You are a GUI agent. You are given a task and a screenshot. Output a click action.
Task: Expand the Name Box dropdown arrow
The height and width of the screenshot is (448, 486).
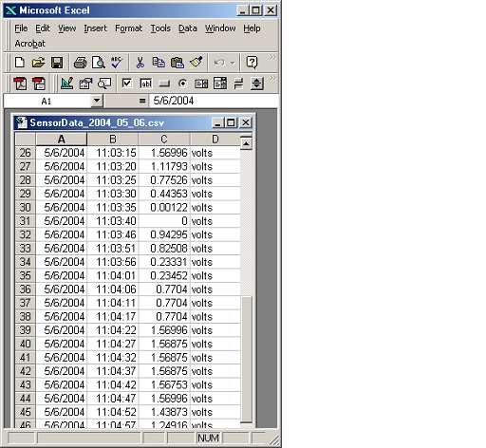pos(97,102)
